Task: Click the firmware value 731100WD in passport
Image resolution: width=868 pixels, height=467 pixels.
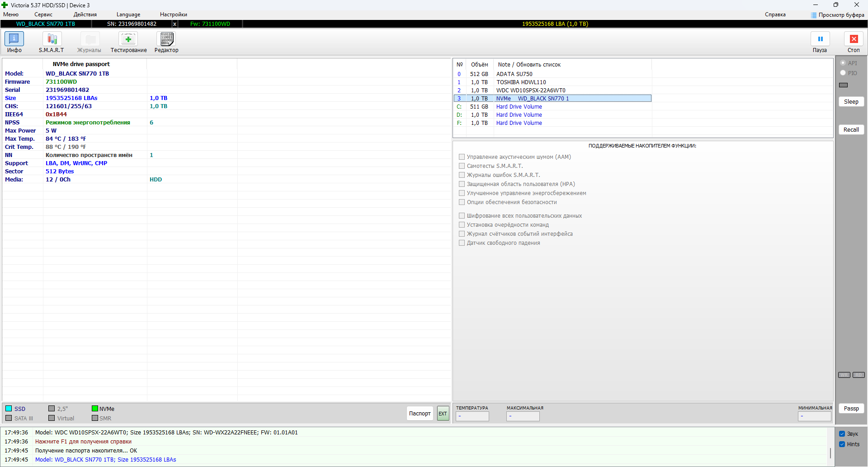Action: [61, 82]
